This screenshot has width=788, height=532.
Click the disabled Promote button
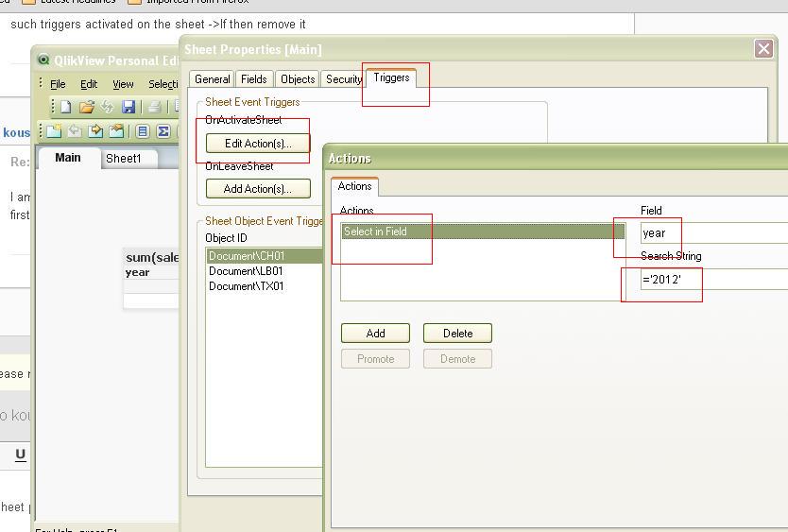click(x=375, y=359)
